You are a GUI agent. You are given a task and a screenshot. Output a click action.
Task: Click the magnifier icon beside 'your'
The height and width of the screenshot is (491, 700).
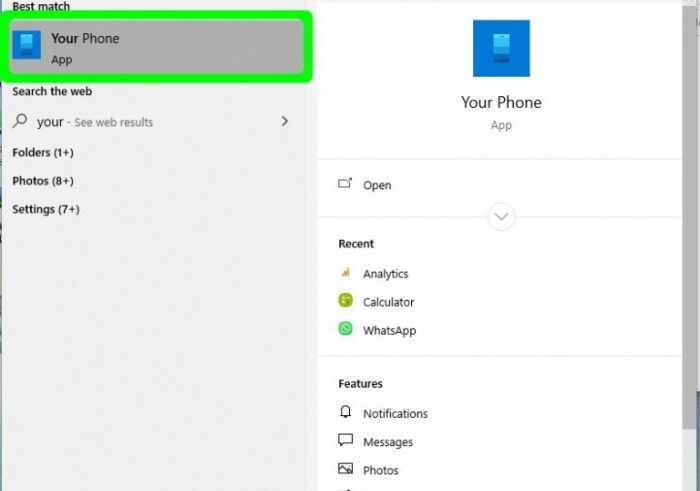(20, 121)
